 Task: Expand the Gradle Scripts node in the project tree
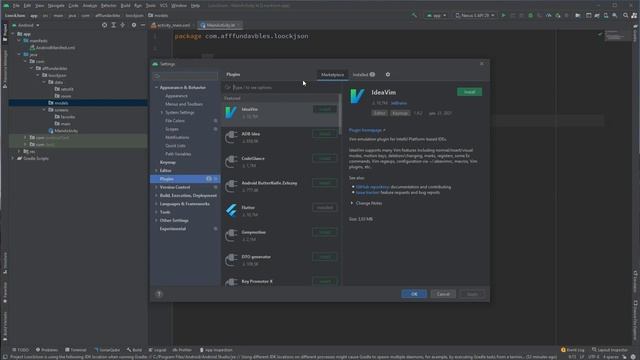point(13,158)
